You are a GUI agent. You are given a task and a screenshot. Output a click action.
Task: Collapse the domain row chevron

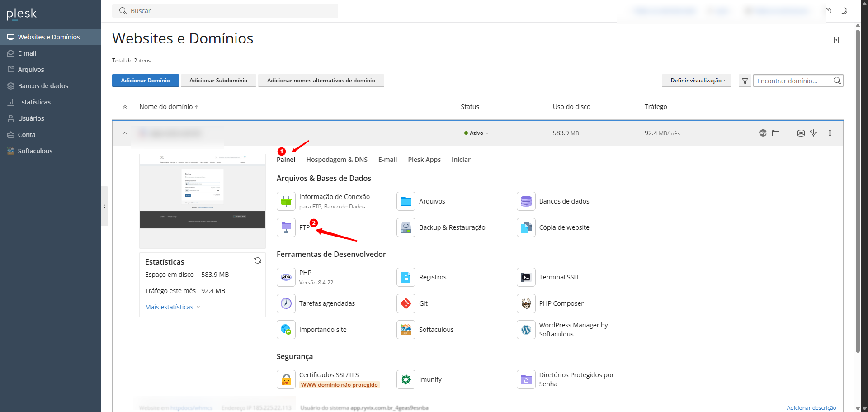tap(125, 133)
